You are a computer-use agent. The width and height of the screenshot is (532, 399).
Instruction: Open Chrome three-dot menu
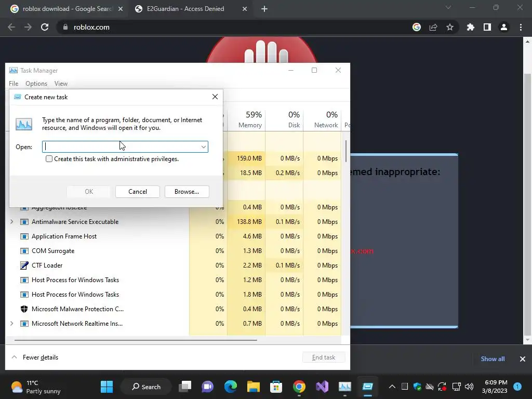click(x=521, y=27)
